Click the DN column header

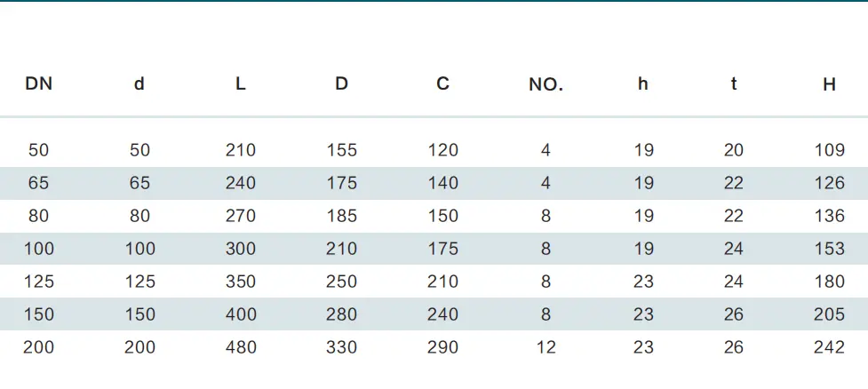click(39, 84)
